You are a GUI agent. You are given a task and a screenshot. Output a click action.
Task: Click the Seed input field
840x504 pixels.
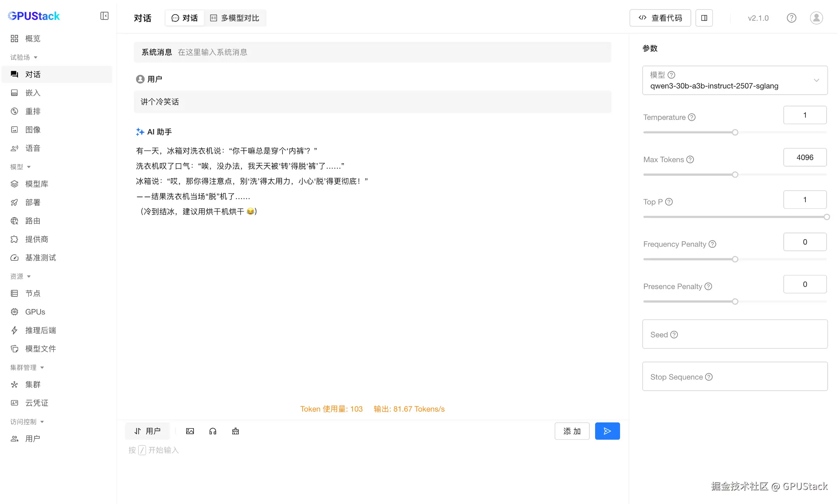pos(734,334)
